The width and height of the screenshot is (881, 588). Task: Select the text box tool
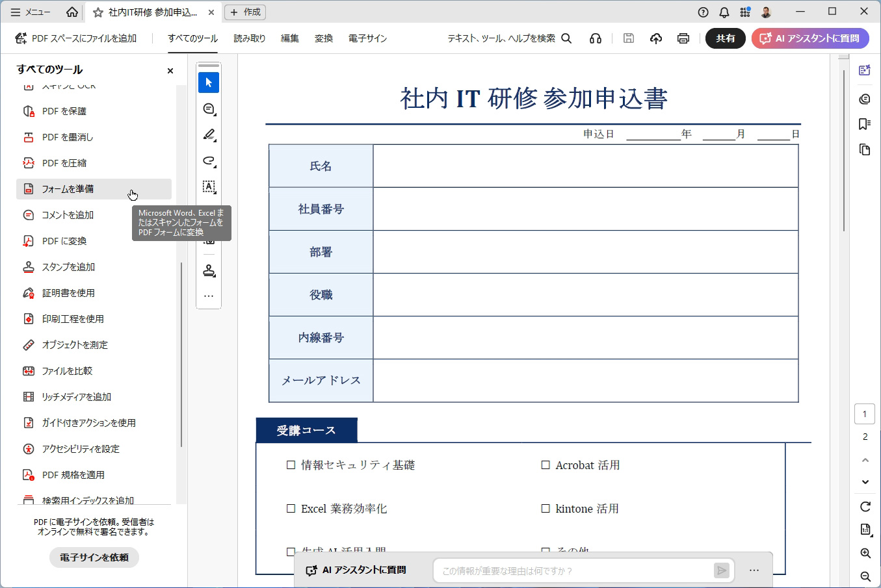click(x=209, y=186)
